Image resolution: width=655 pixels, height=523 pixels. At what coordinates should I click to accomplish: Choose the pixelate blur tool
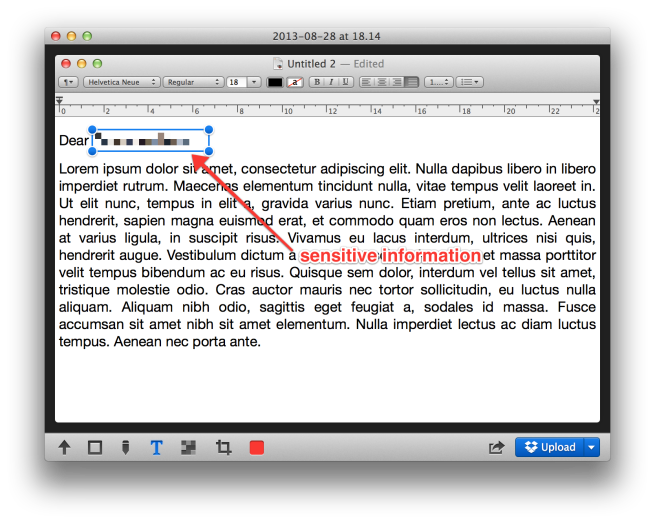tap(188, 448)
